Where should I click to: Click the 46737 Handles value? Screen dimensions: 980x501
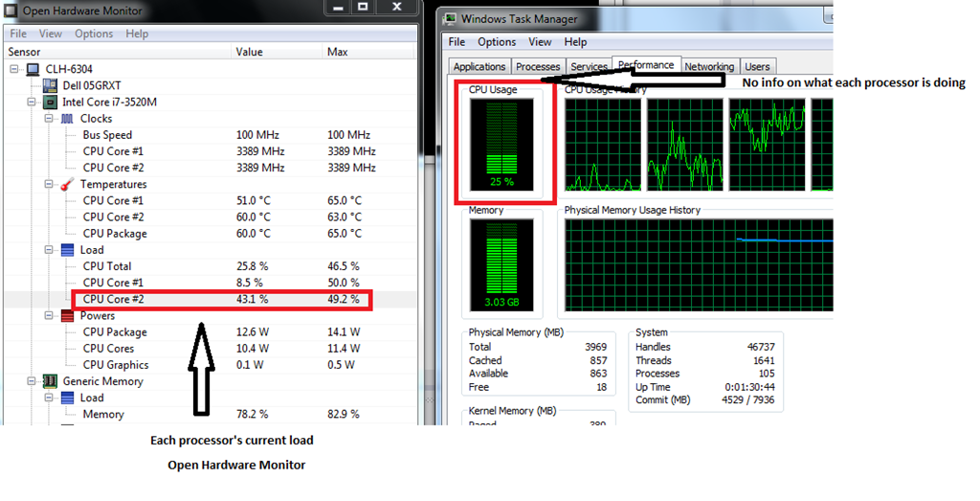point(761,347)
